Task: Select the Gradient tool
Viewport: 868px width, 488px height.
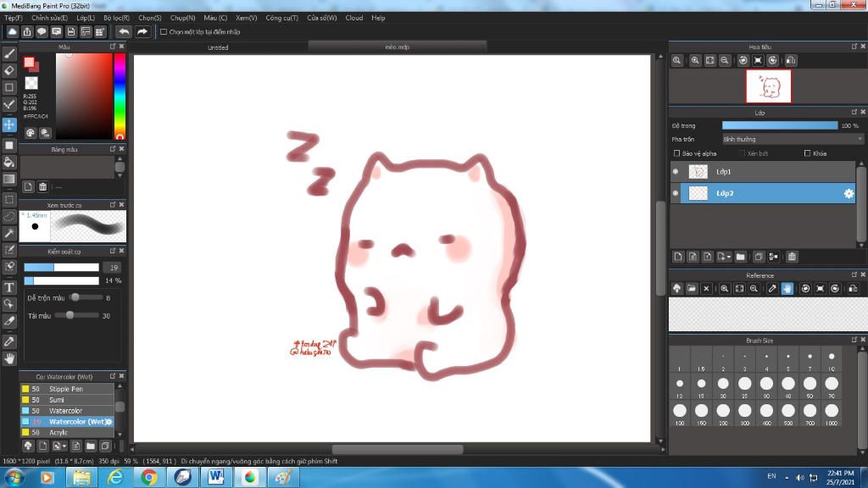Action: click(x=9, y=180)
